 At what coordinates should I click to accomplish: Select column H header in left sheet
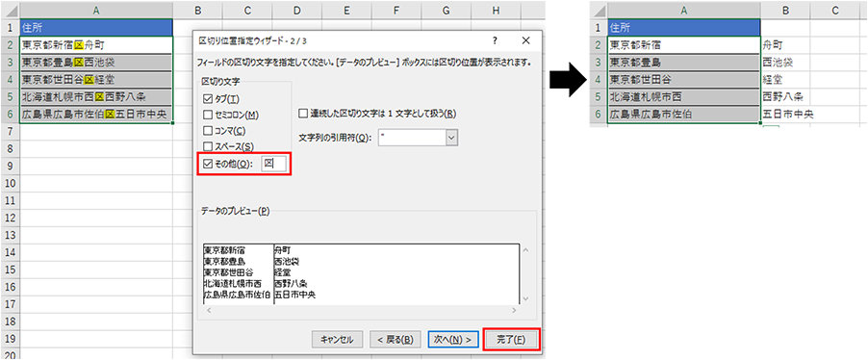coord(496,10)
